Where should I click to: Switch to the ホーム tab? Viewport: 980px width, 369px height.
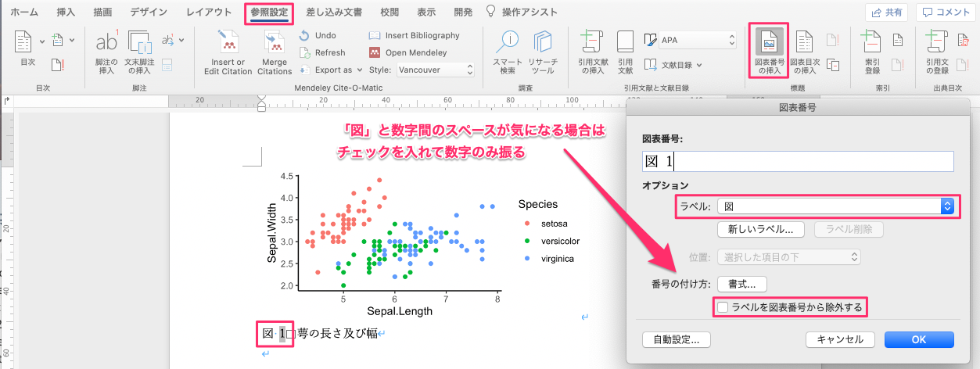(23, 12)
